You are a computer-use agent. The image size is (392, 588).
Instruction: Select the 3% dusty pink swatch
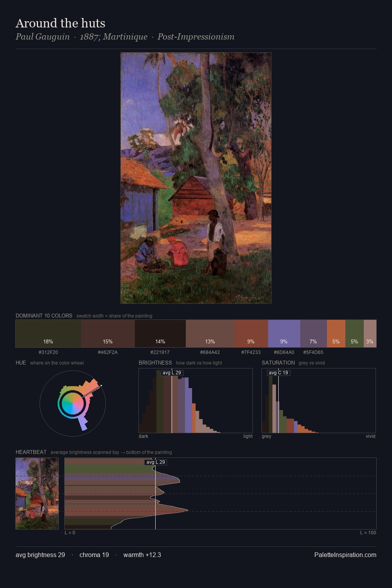point(370,334)
